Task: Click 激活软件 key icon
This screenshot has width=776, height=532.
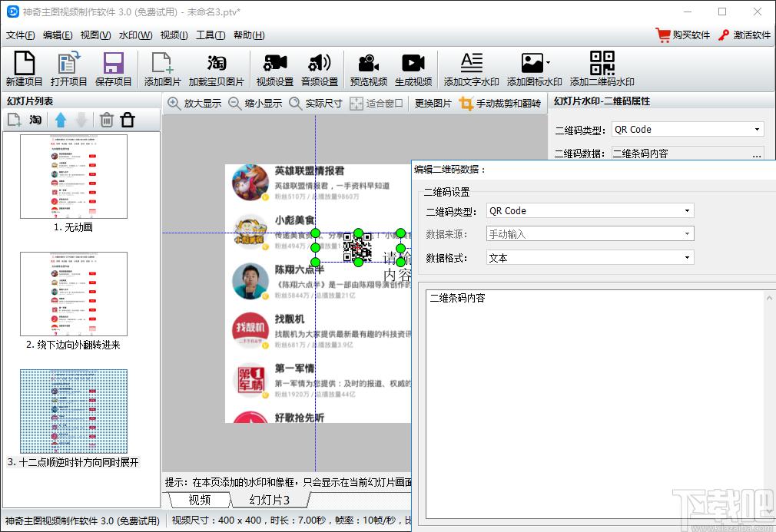Action: (744, 35)
